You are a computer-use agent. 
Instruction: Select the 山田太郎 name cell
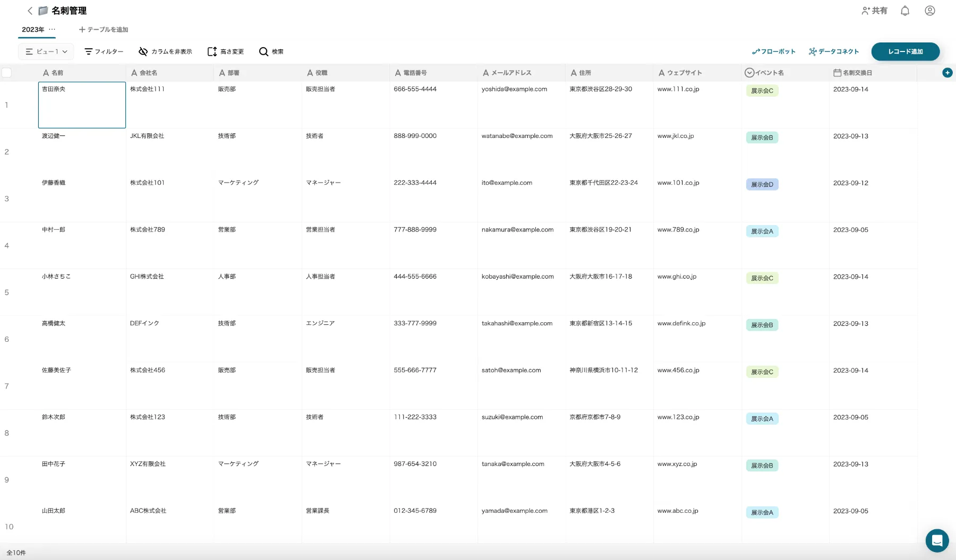(82, 523)
